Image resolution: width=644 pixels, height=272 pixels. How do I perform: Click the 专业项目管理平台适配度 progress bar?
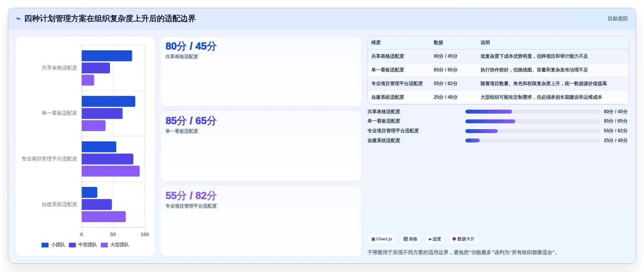533,131
